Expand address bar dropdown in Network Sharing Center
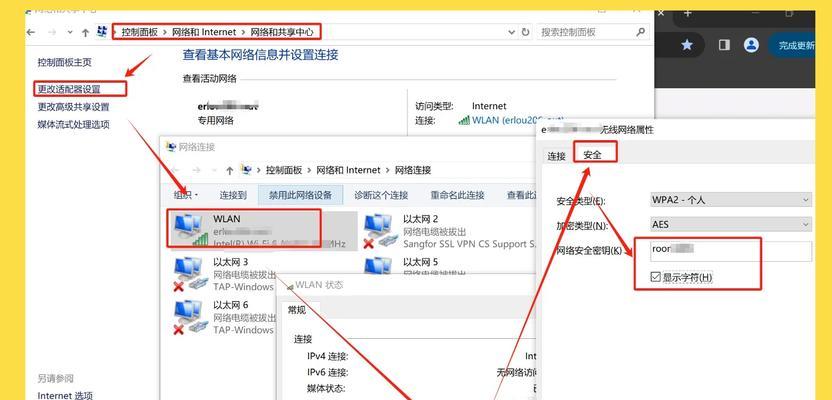832x400 pixels. pos(512,32)
